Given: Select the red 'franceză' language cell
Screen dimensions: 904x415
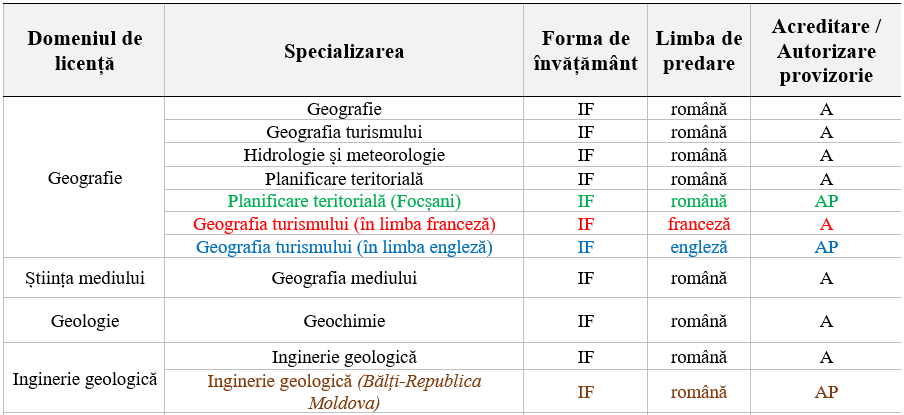Looking at the screenshot, I should 699,224.
